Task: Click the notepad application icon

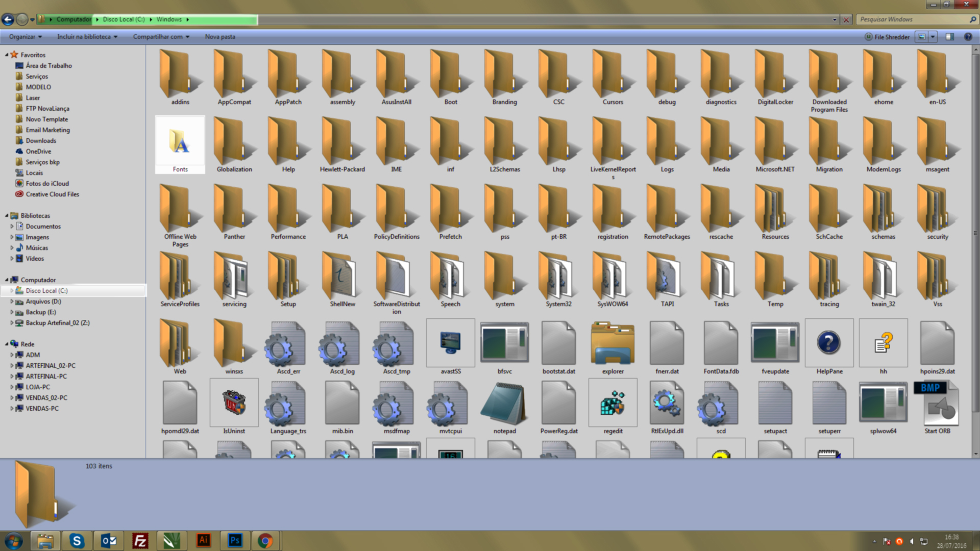Action: 504,404
